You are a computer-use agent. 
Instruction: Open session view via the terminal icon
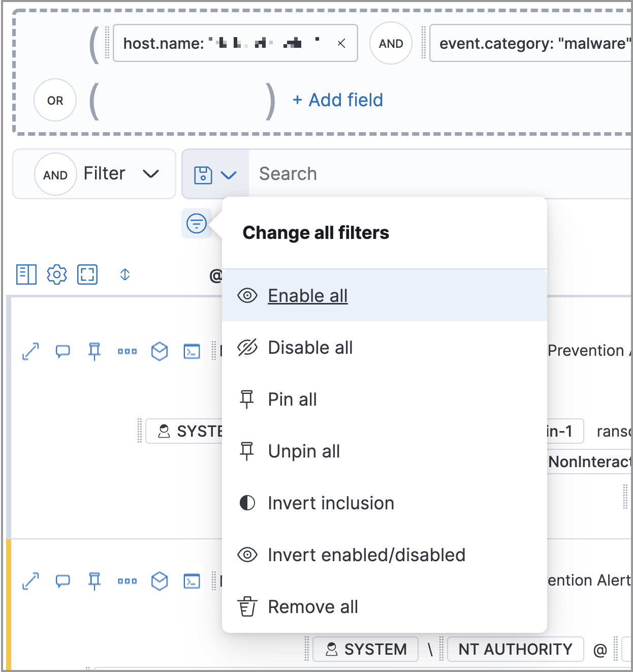pos(192,351)
